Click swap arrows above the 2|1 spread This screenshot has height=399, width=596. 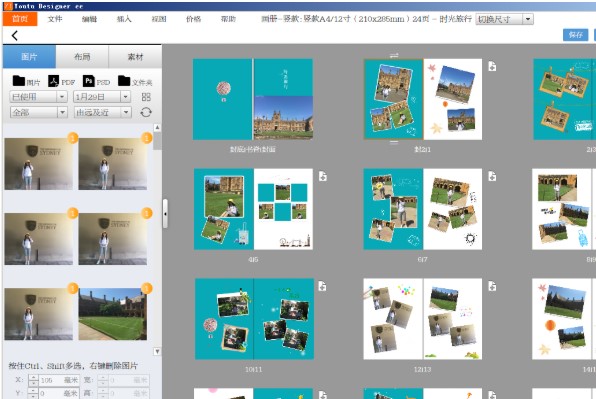click(394, 55)
